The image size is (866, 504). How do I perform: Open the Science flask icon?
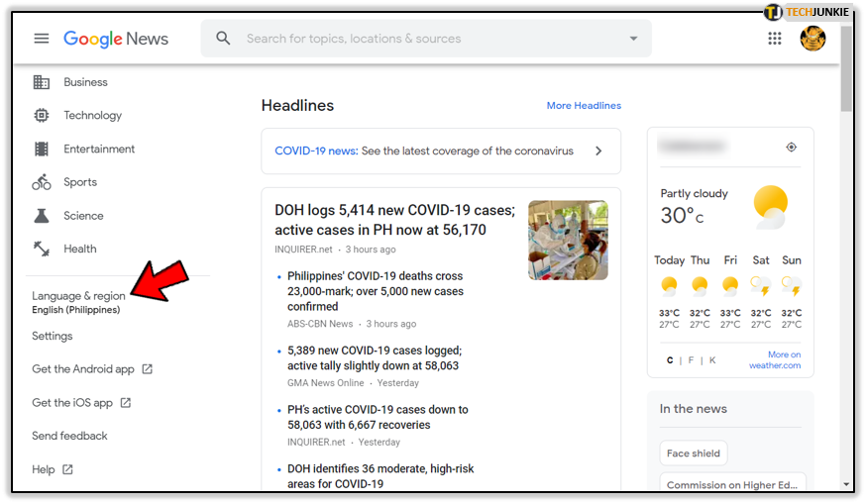click(x=42, y=215)
